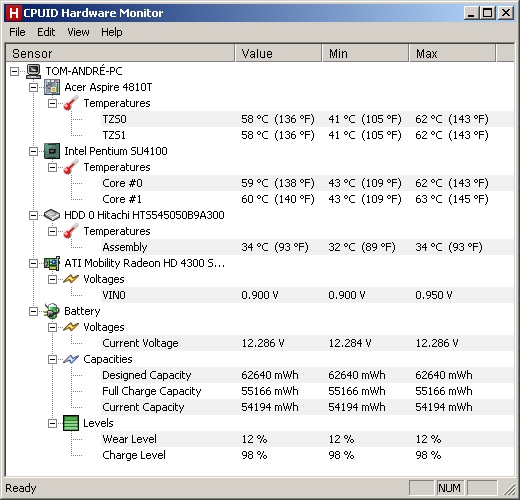Viewport: 520px width, 500px height.
Task: Collapse the Levels node
Action: (x=52, y=423)
